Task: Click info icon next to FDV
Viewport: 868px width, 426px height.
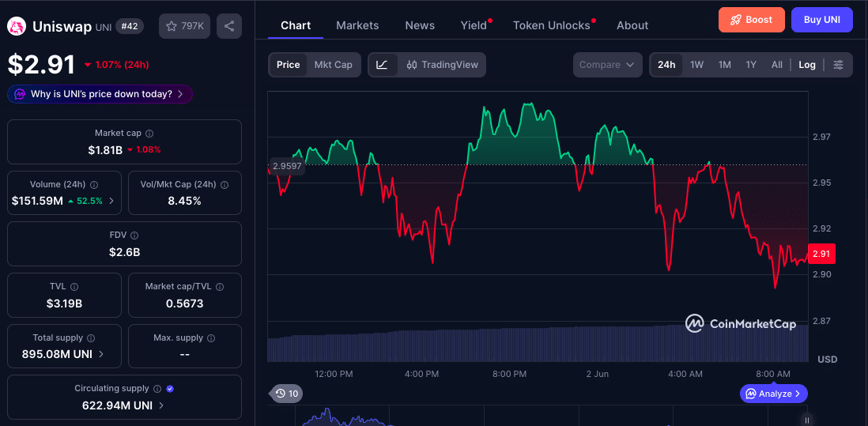Action: pyautogui.click(x=134, y=236)
